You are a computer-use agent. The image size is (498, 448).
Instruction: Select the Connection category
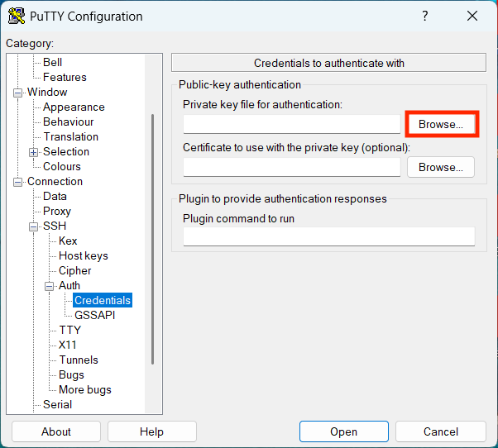[x=55, y=182]
